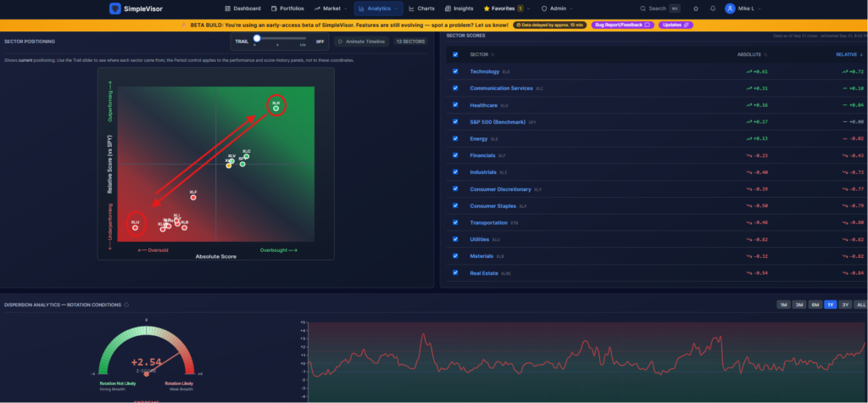
Task: Click the Animate Timeline play button
Action: pos(361,42)
